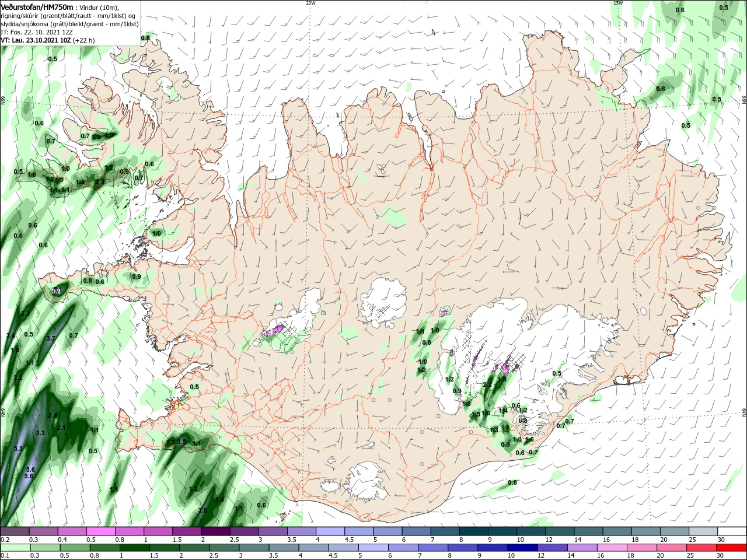Screen dimensions: 747x560
Task: Pick the darkest purple 2 mm snow swatch
Action: pyautogui.click(x=215, y=531)
